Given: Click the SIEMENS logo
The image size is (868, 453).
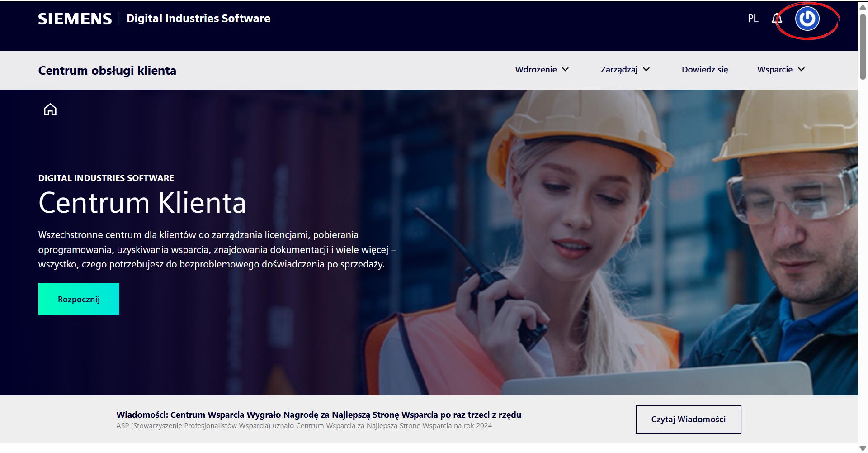Looking at the screenshot, I should [x=75, y=19].
